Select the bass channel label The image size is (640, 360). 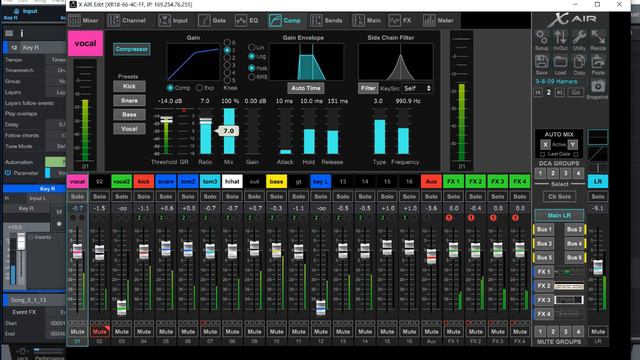[x=276, y=182]
